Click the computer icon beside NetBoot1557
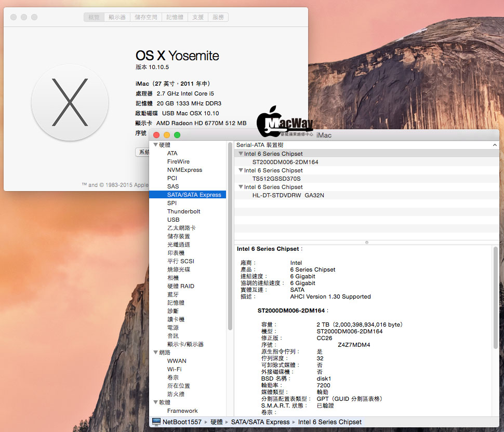Viewport: 504px width, 432px height. (156, 422)
